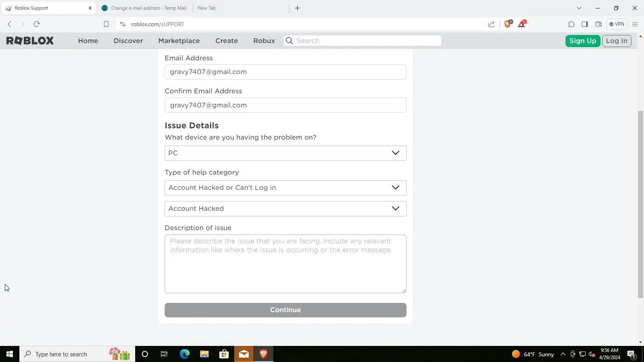The height and width of the screenshot is (362, 644).
Task: Open the Discover nav item
Action: point(128,41)
